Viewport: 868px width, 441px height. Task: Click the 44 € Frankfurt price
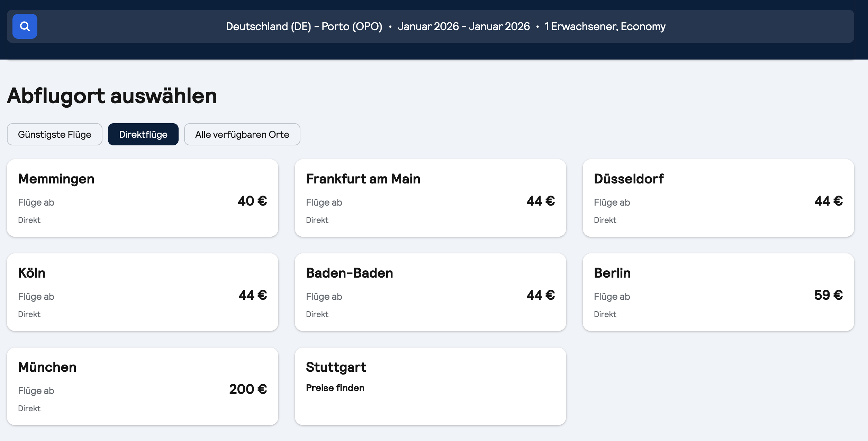[541, 201]
